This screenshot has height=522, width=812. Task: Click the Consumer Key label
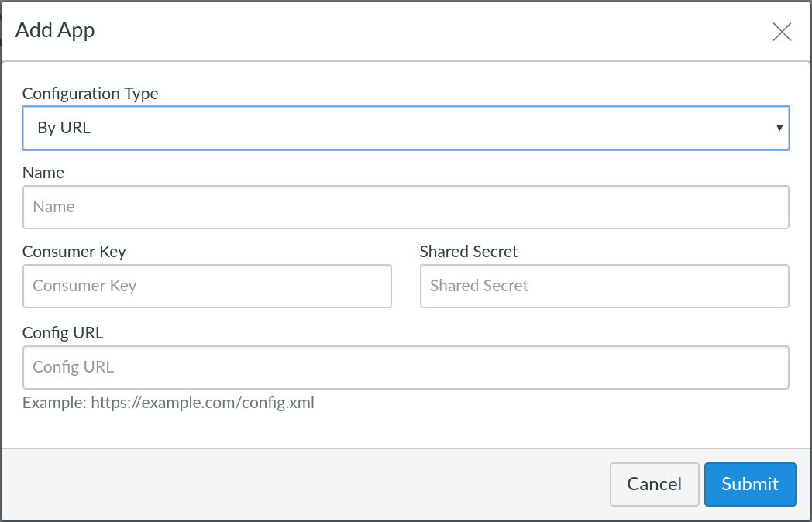[74, 252]
